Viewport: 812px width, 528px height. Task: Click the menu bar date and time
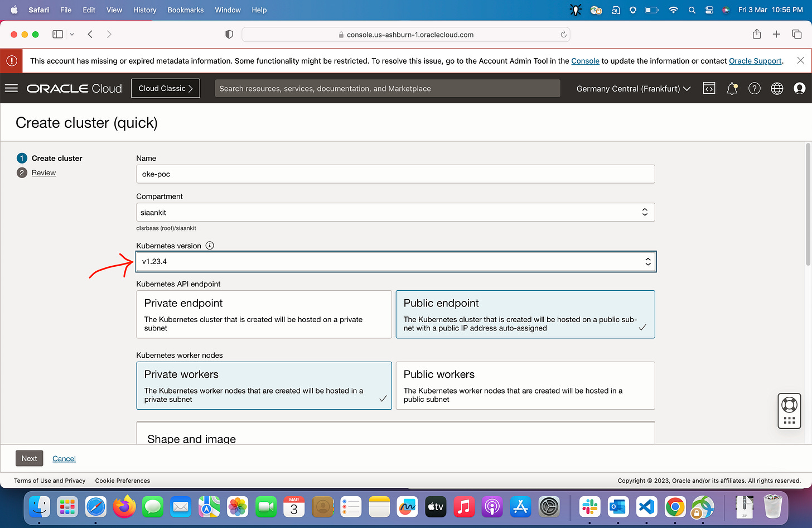point(771,10)
